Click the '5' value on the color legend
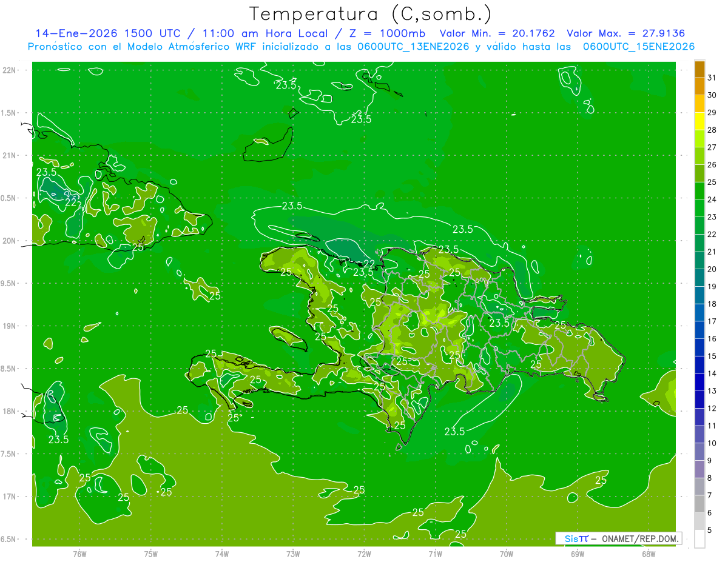The height and width of the screenshot is (562, 728). (709, 530)
